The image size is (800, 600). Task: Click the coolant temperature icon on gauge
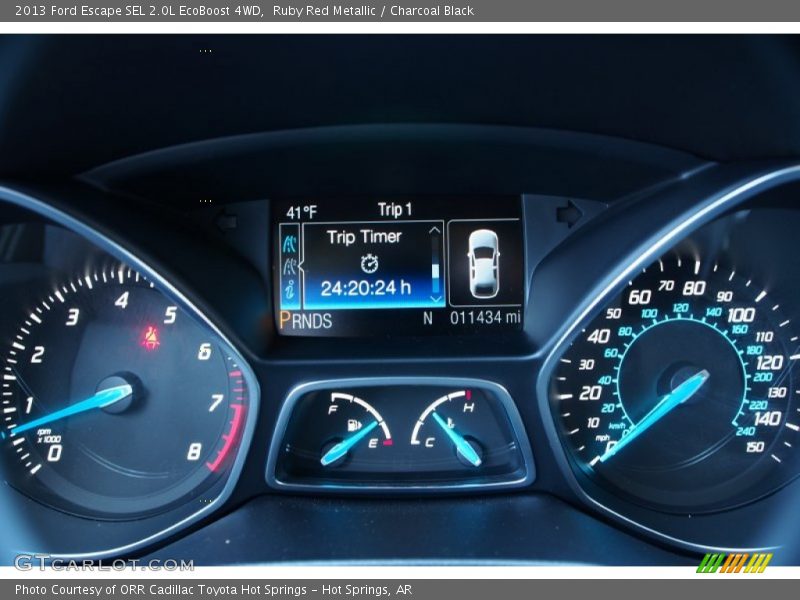(x=451, y=423)
